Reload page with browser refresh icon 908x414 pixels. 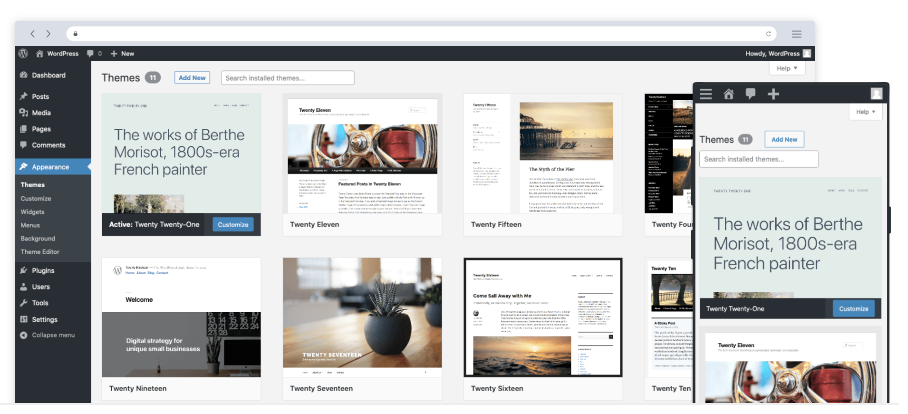tap(768, 34)
